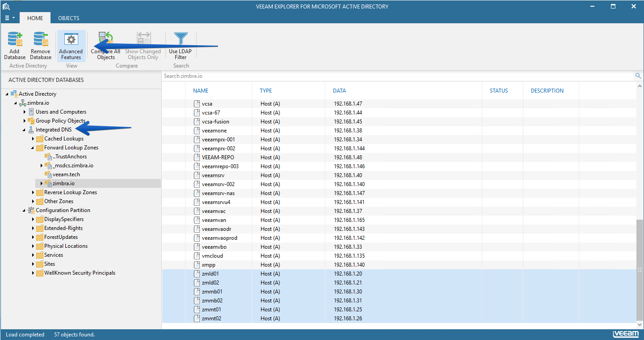Click the IP address 192.168.1.135

(x=349, y=256)
